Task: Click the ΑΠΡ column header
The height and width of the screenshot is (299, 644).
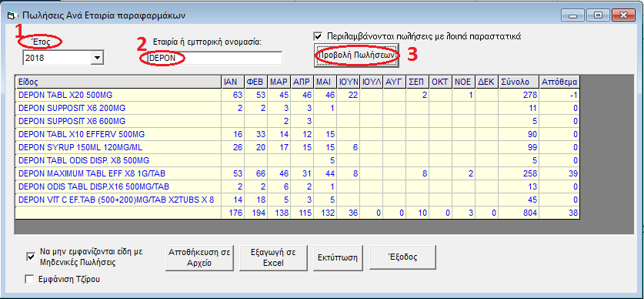Action: click(302, 82)
